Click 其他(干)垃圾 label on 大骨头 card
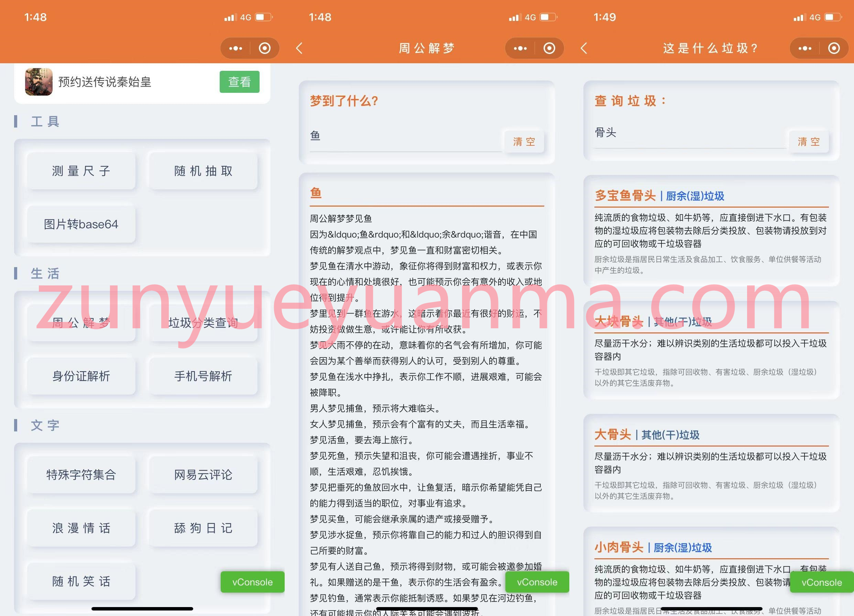Viewport: 854px width, 616px height. pyautogui.click(x=670, y=435)
